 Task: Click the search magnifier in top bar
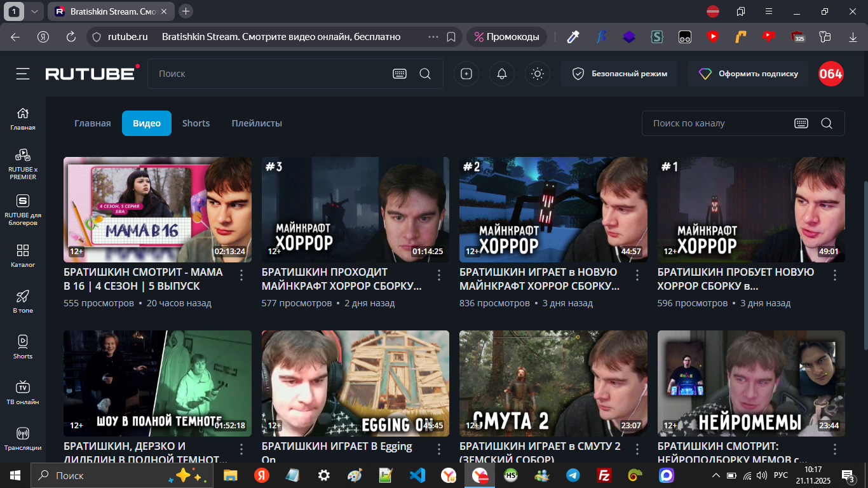tap(425, 74)
